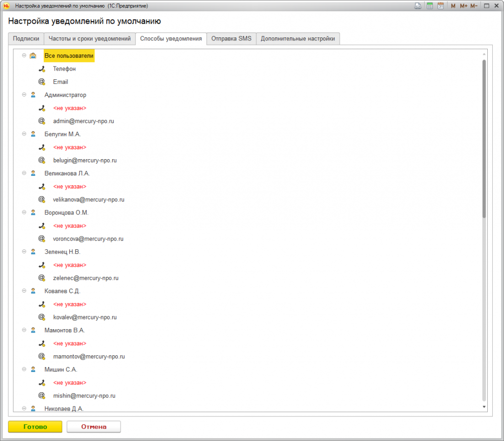The width and height of the screenshot is (504, 441).
Task: Click the phone icon under Администратор
Action: [42, 108]
